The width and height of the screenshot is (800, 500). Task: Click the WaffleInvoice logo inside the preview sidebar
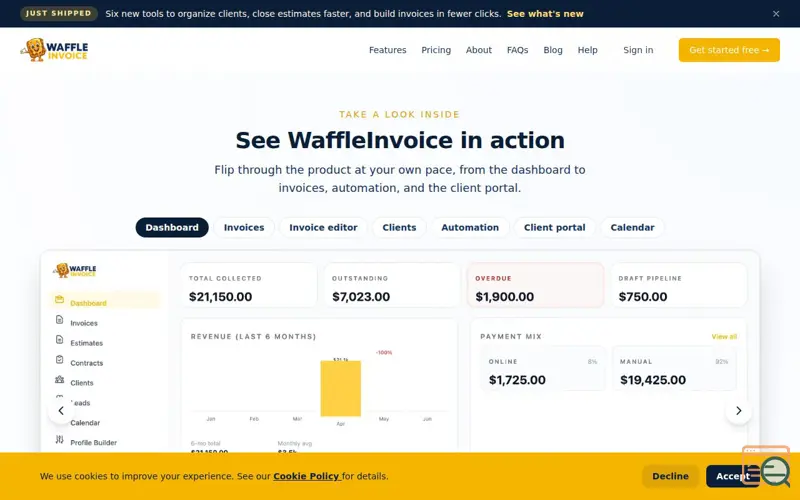[x=75, y=270]
